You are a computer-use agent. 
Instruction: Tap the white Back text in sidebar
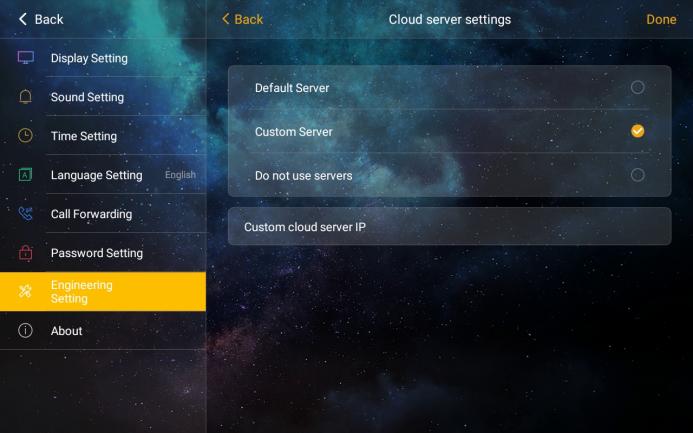tap(49, 19)
